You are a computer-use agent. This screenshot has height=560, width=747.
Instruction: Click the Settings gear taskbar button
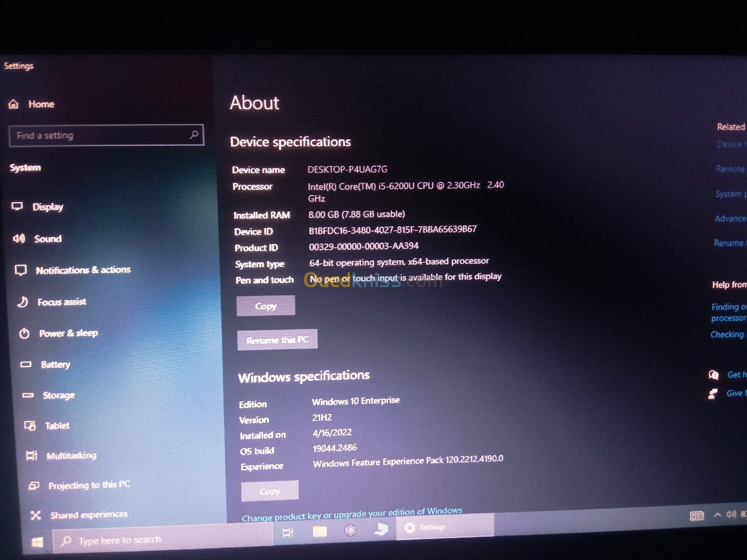(x=444, y=527)
